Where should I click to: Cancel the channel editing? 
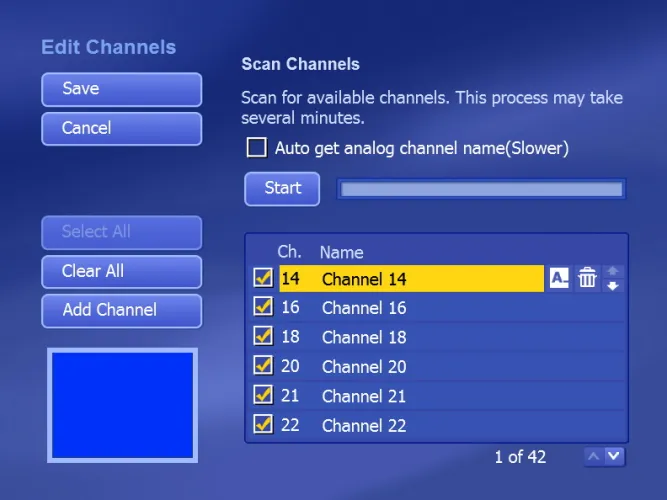click(121, 128)
